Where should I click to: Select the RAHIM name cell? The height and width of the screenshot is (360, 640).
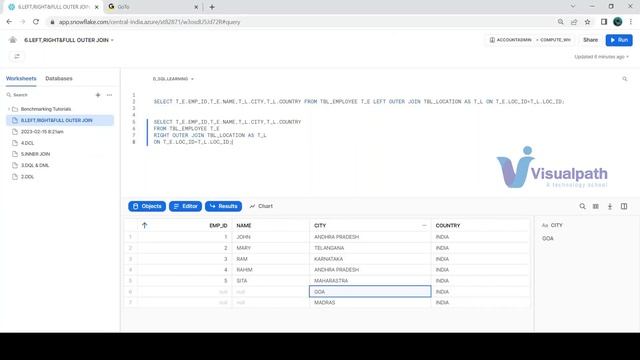click(x=271, y=270)
